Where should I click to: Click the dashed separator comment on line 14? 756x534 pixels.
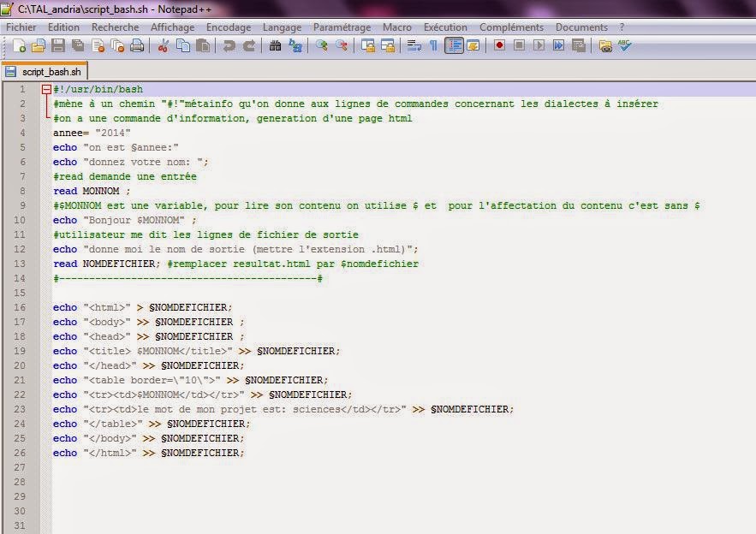(188, 278)
